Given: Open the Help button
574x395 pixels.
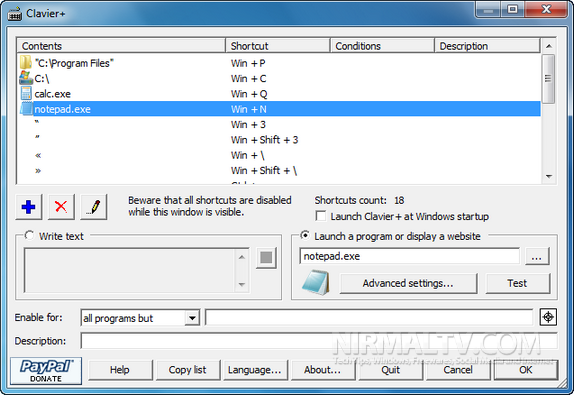Looking at the screenshot, I should [120, 370].
